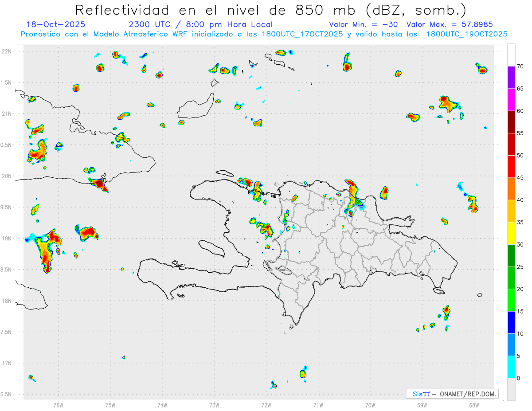This screenshot has height=411, width=532.
Task: Select the initialization time "1800UTC_17OCT2025"
Action: tap(303, 34)
